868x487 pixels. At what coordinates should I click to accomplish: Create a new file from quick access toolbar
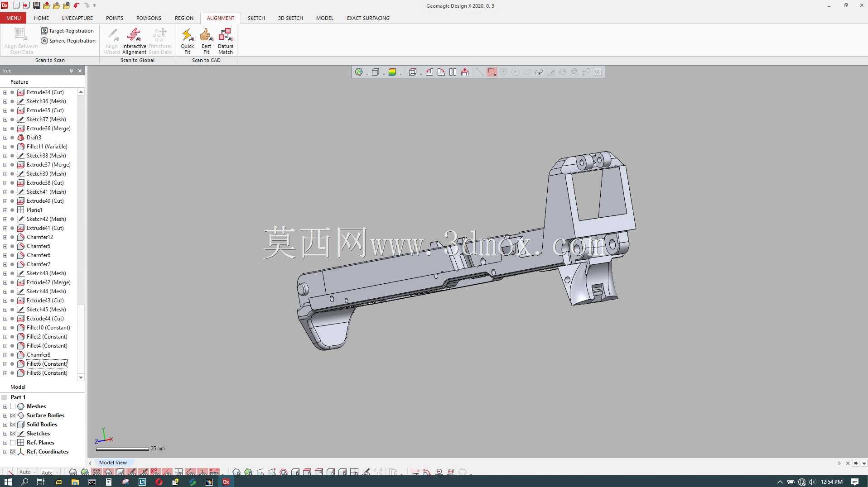pos(16,5)
